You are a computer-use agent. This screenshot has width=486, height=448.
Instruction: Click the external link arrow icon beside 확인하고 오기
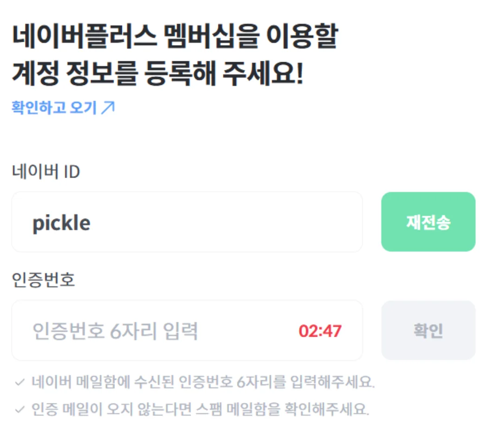click(x=108, y=108)
